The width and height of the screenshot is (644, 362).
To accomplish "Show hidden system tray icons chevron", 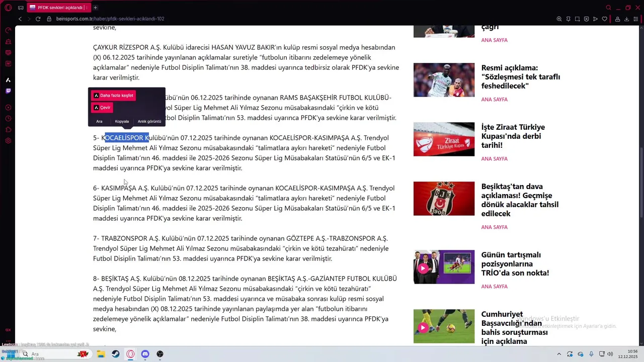I will 558,354.
